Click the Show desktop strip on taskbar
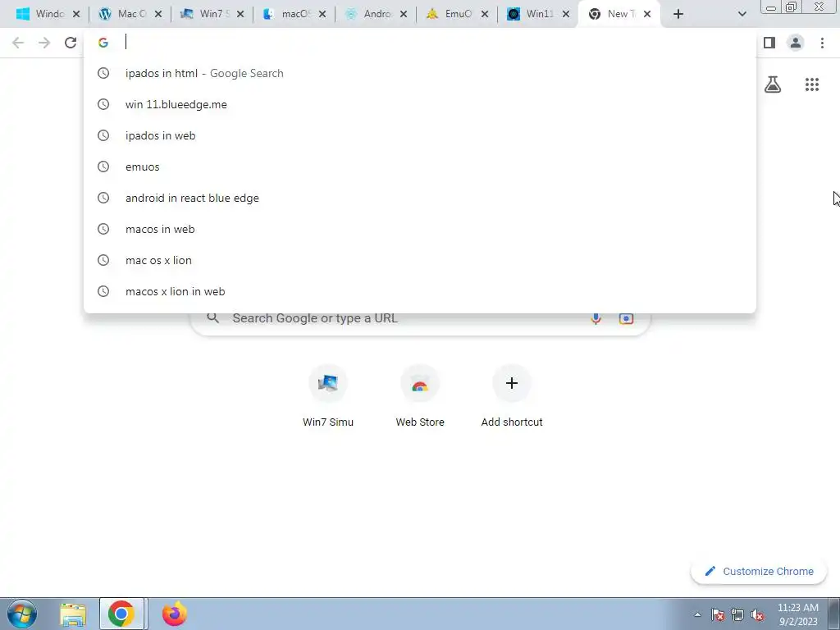The height and width of the screenshot is (630, 840). (x=834, y=614)
